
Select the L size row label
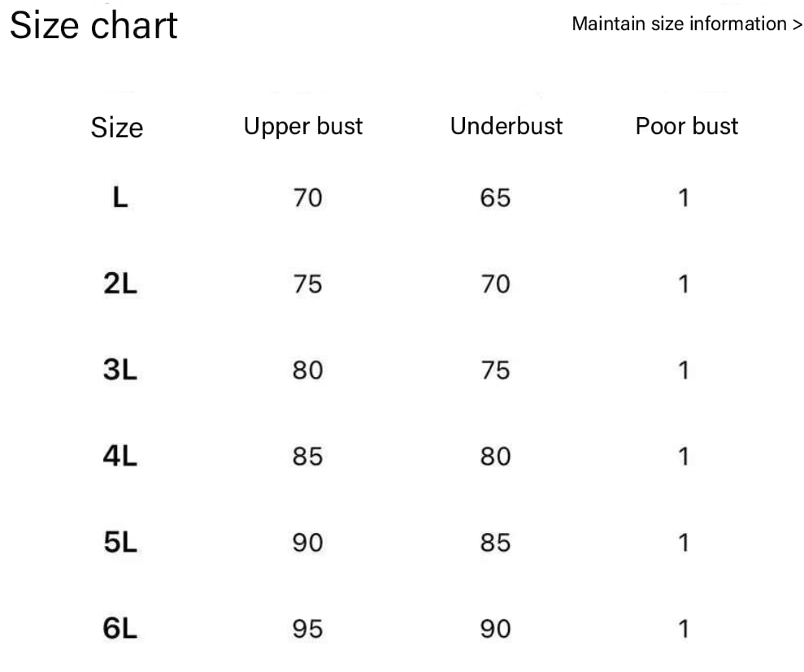click(120, 197)
